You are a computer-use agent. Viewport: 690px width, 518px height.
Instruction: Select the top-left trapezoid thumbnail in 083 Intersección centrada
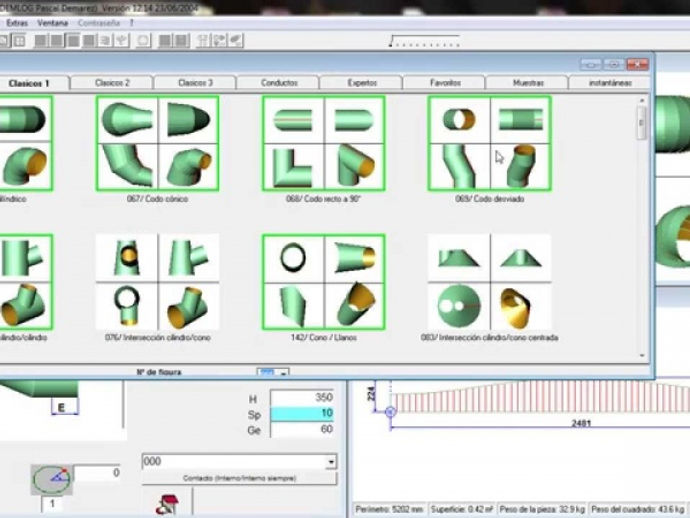tap(459, 257)
